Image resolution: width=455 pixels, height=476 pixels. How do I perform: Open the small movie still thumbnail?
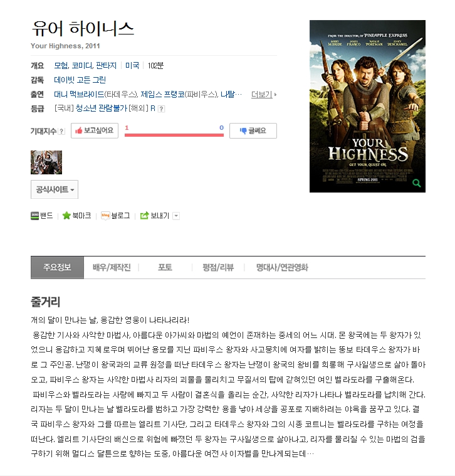(46, 162)
